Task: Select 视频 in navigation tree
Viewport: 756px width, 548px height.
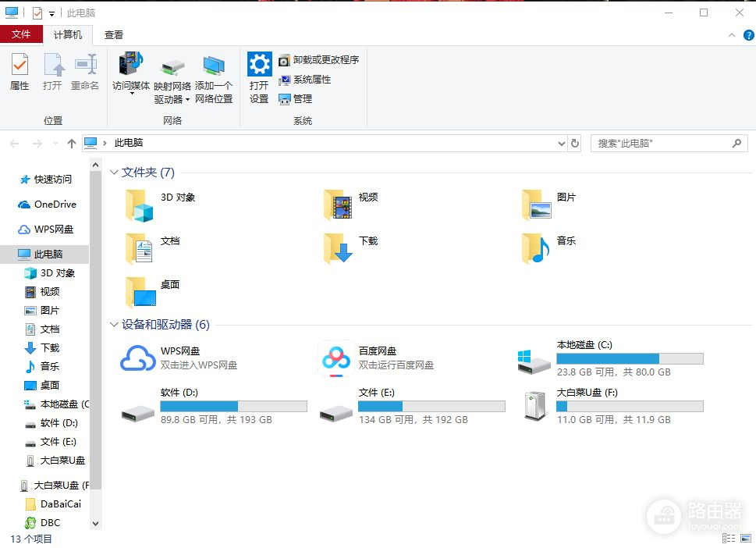Action: coord(42,292)
